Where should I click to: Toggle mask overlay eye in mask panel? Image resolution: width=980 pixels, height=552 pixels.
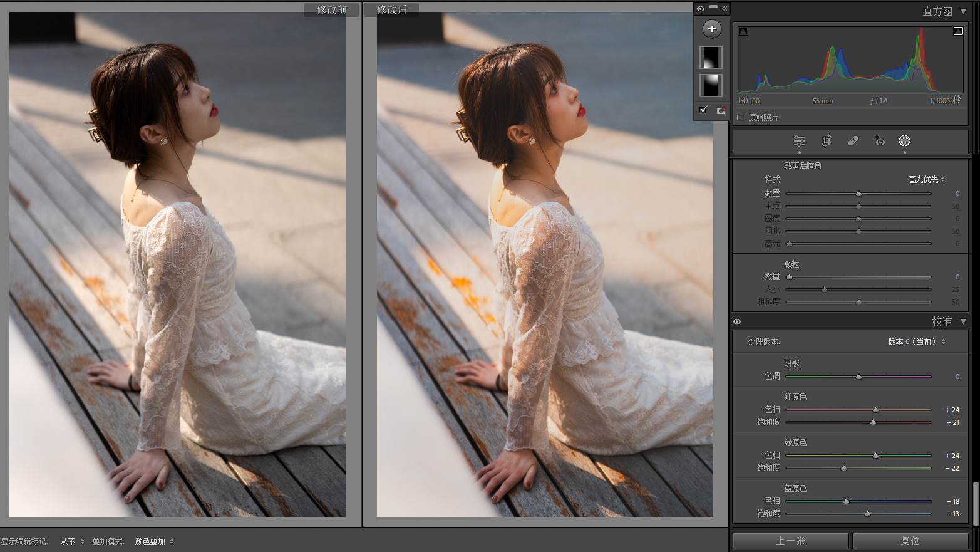[701, 9]
